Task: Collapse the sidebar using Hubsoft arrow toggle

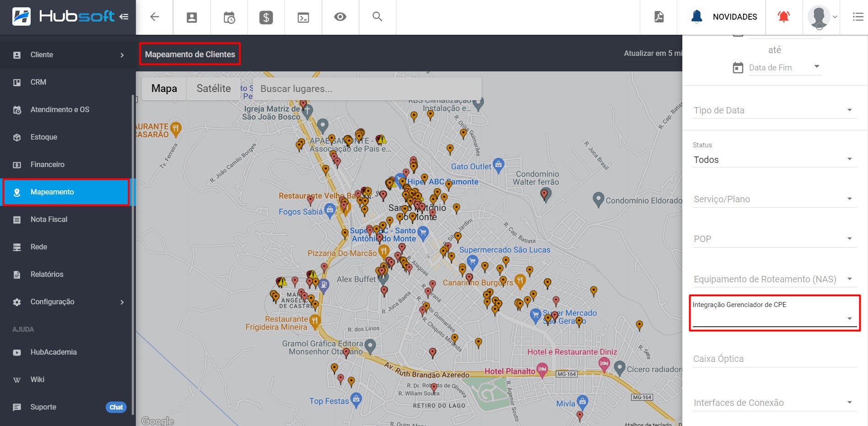Action: click(x=124, y=17)
